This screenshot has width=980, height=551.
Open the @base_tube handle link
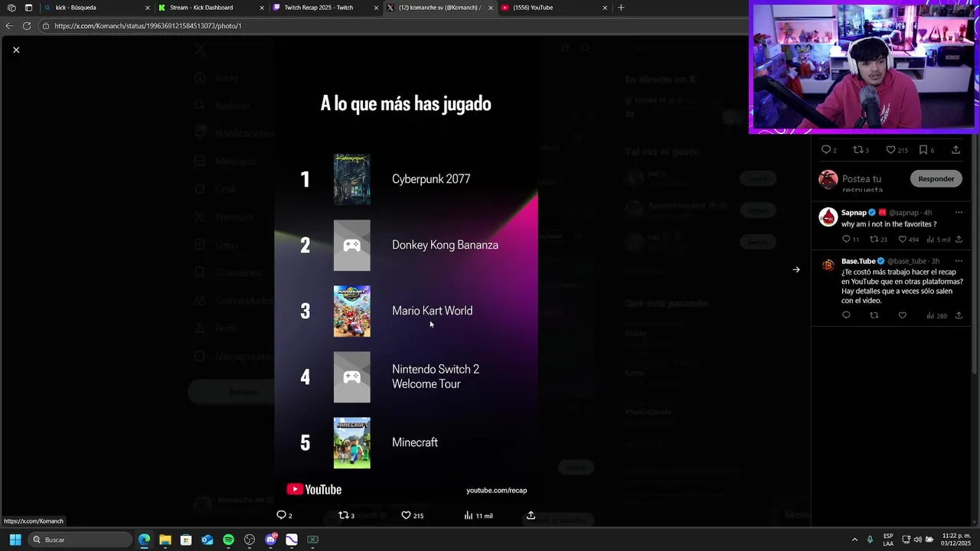click(x=906, y=261)
